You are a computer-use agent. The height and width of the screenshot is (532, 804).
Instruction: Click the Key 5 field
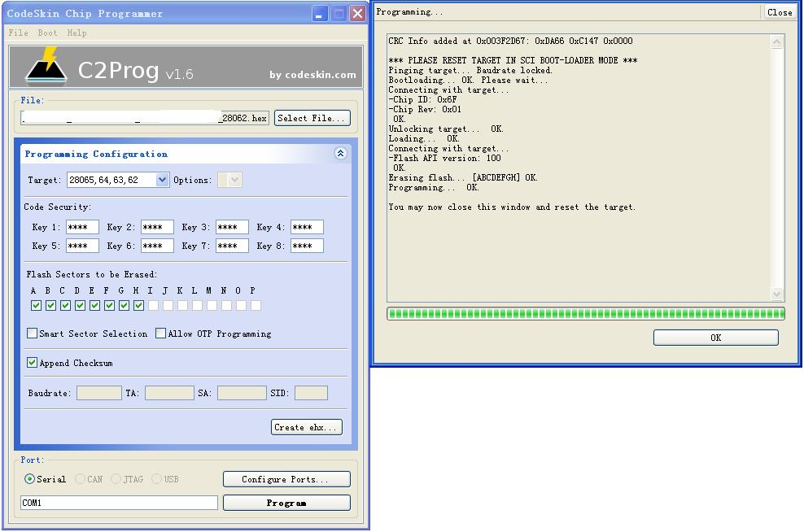(82, 246)
